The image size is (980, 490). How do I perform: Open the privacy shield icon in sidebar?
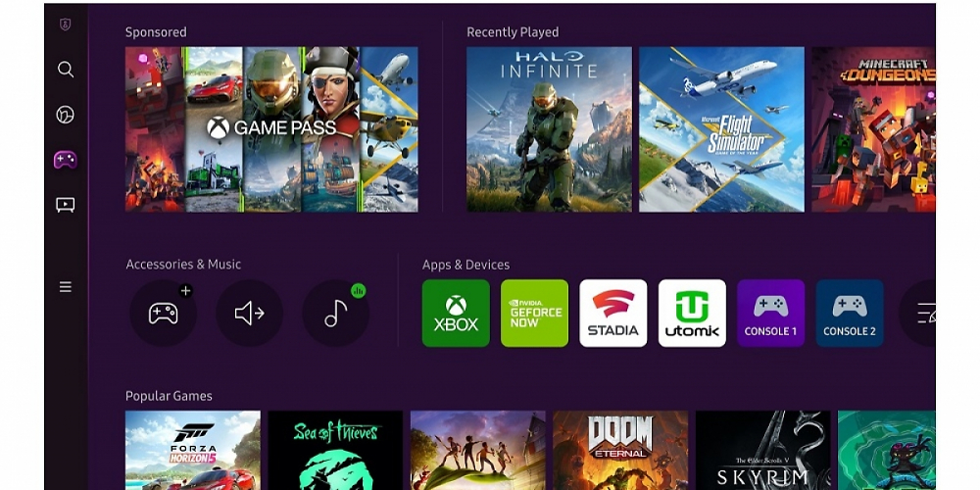[x=65, y=24]
